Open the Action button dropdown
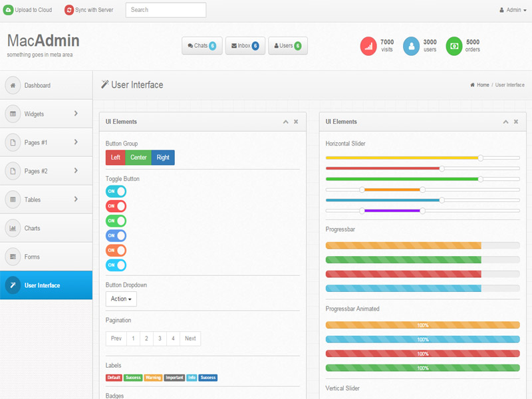 click(x=121, y=299)
